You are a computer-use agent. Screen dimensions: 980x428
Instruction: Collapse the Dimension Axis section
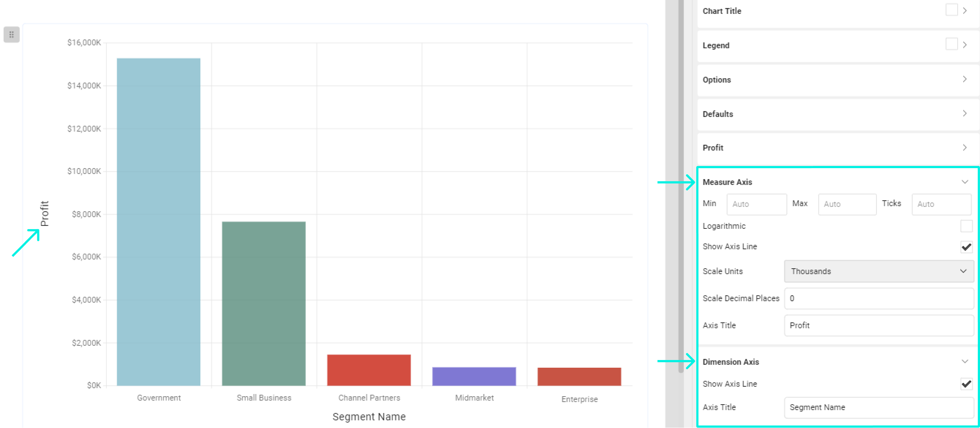(965, 361)
